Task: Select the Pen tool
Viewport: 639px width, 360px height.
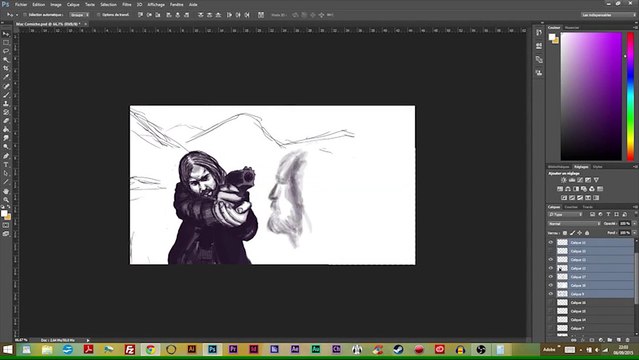Action: tap(6, 156)
